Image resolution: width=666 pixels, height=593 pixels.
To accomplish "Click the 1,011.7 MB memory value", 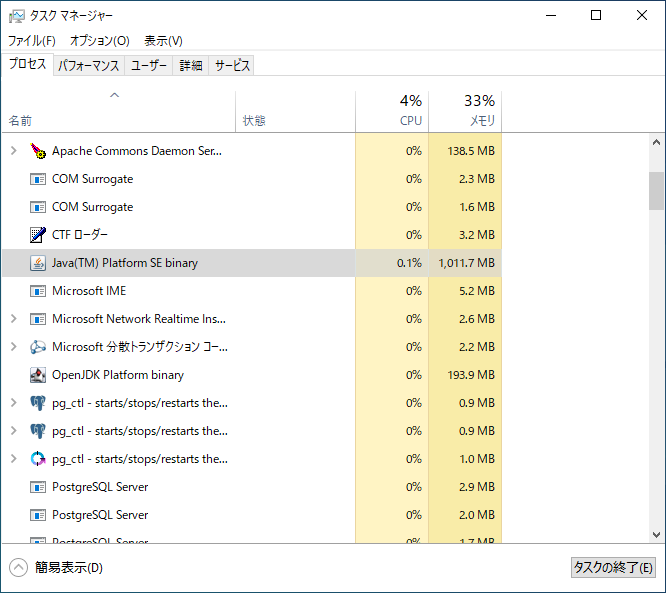I will (x=466, y=263).
